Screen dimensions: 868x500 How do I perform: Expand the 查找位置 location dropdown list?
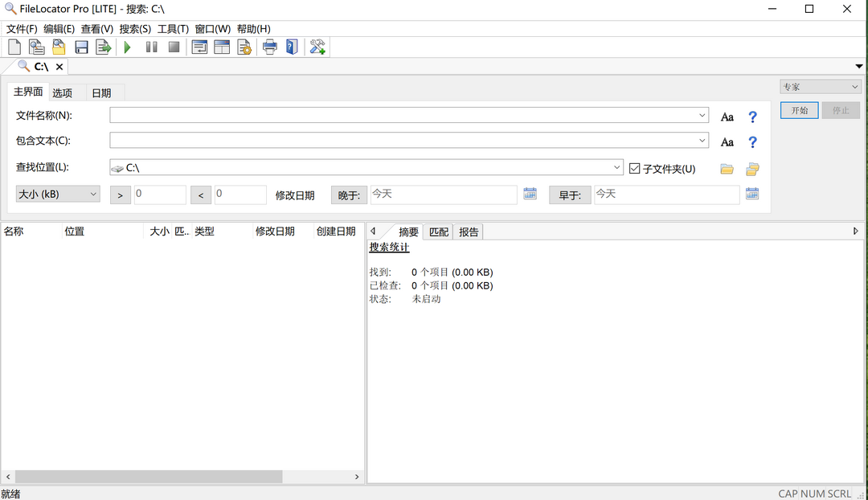tap(616, 167)
